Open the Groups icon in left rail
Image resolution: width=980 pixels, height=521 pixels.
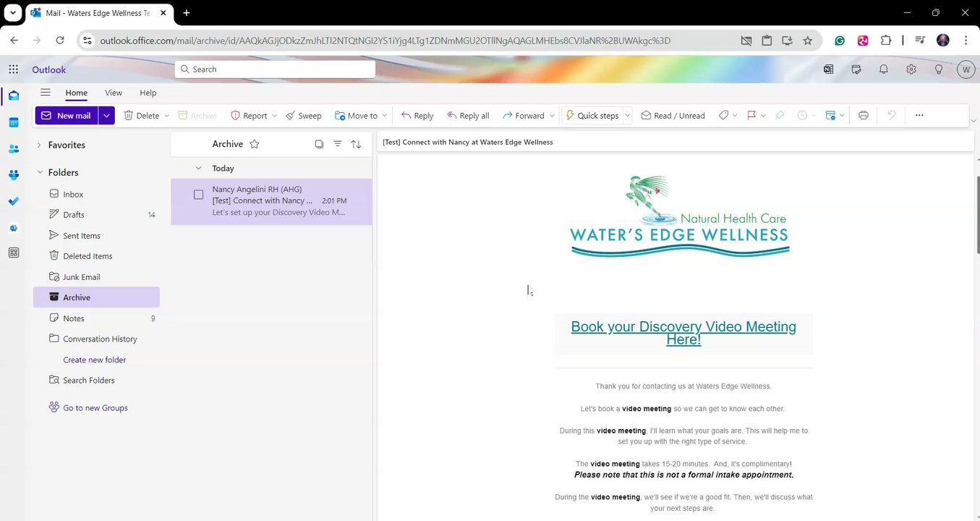coord(13,175)
